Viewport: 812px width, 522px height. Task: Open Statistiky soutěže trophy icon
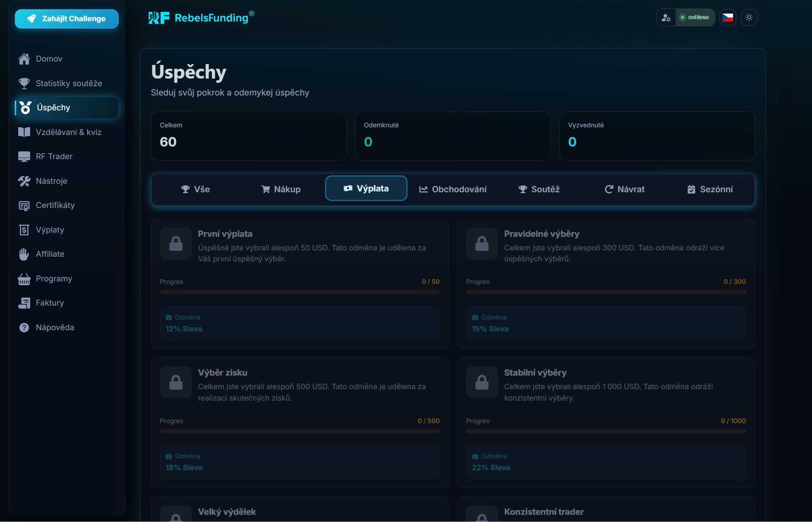coord(24,84)
